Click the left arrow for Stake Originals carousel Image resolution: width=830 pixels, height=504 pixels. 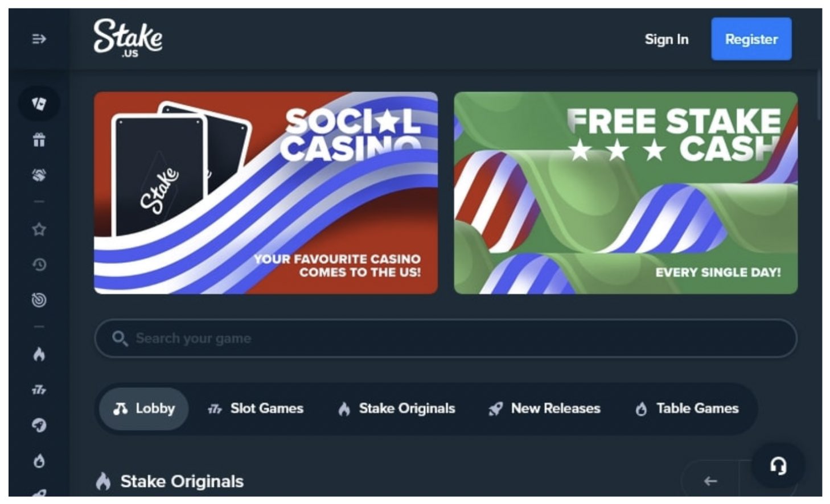click(x=710, y=481)
